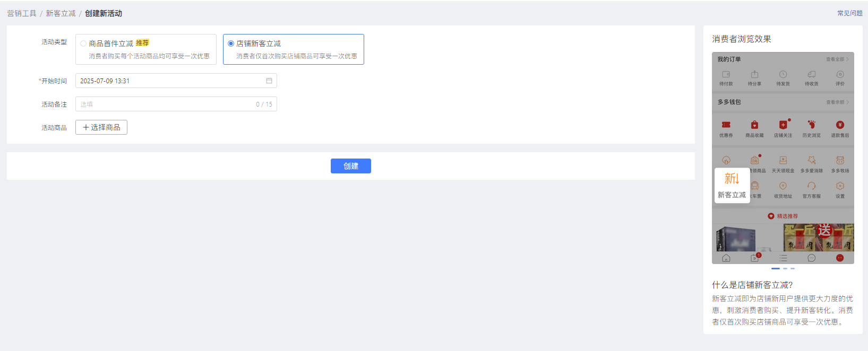The image size is (868, 351).
Task: Click 选择商品 button to add products
Action: (101, 127)
